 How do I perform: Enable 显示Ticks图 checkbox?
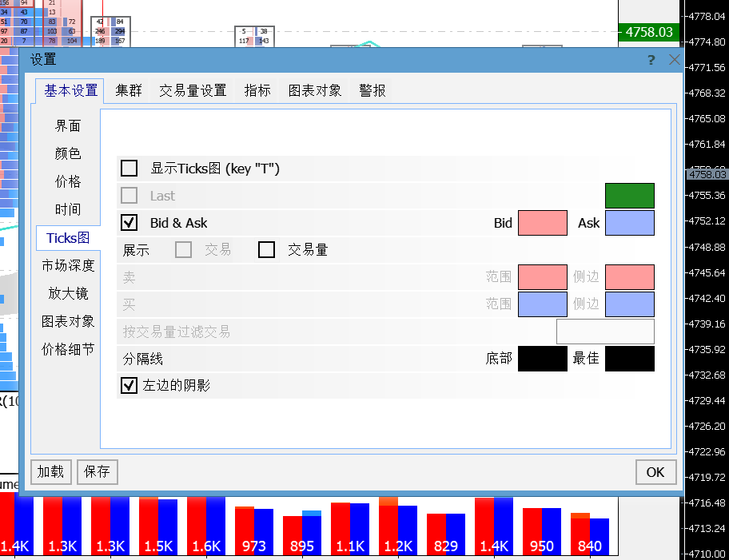click(129, 169)
